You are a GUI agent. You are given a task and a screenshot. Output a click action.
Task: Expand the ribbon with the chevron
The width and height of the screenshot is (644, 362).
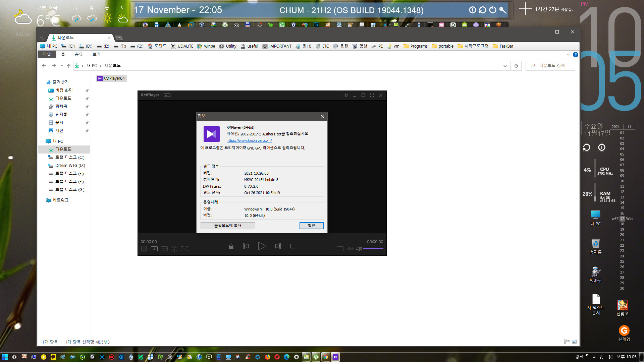tap(568, 55)
